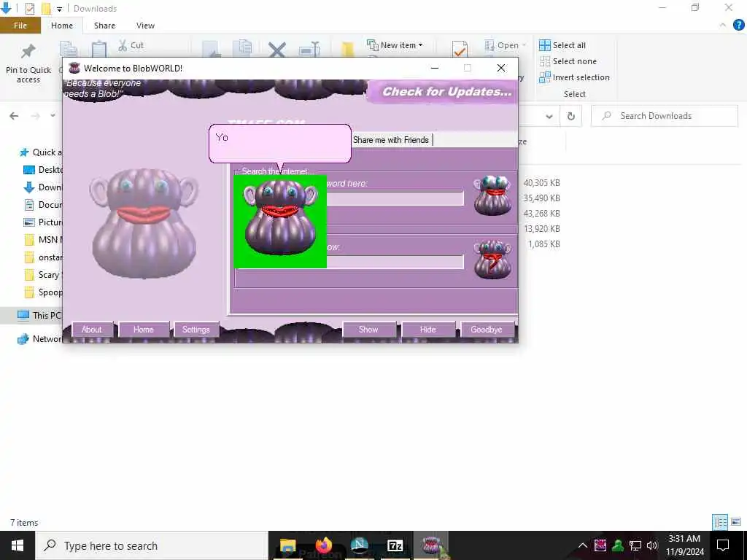The width and height of the screenshot is (747, 560).
Task: Click Select none in ribbon
Action: pos(568,61)
